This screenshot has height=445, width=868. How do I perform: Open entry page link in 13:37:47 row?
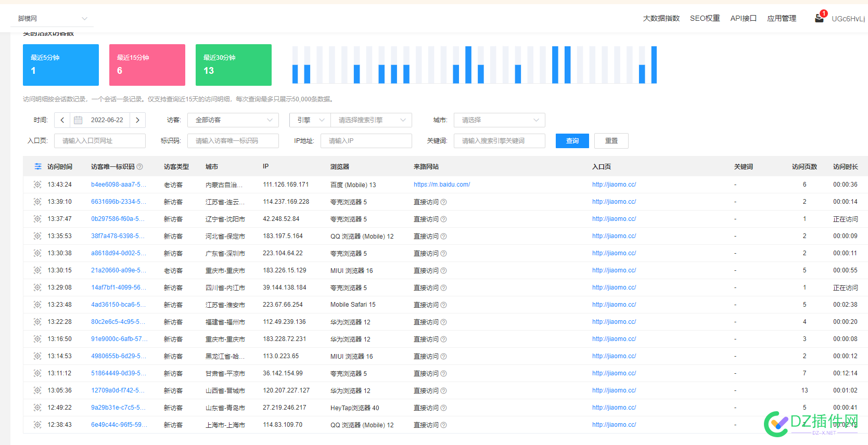click(x=614, y=219)
